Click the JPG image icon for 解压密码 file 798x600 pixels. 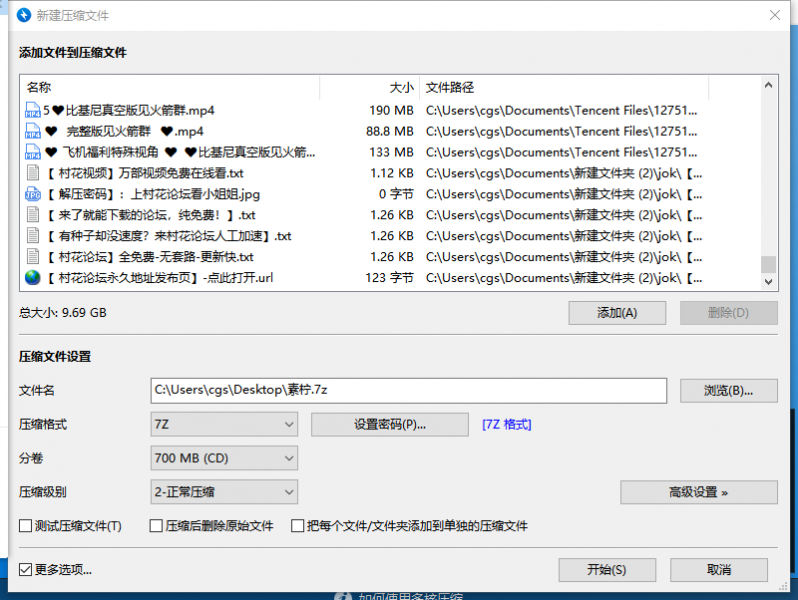pyautogui.click(x=33, y=194)
